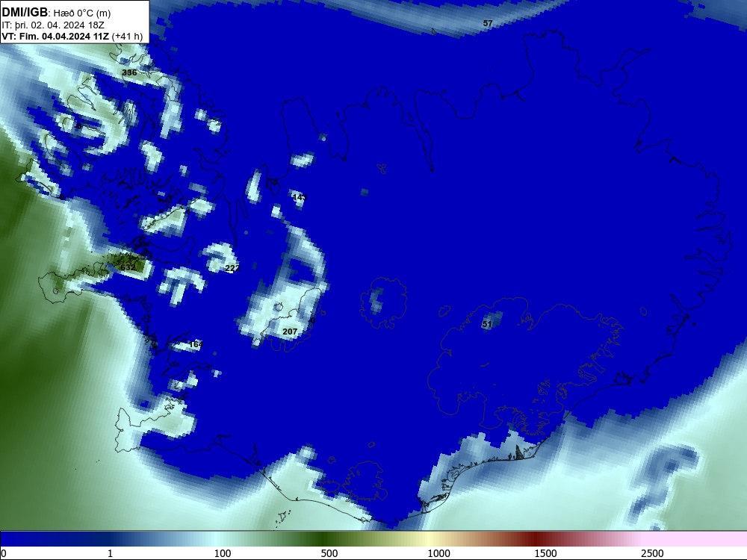Pick the map value 222
Image resolution: width=747 pixels, height=560 pixels.
(x=232, y=268)
